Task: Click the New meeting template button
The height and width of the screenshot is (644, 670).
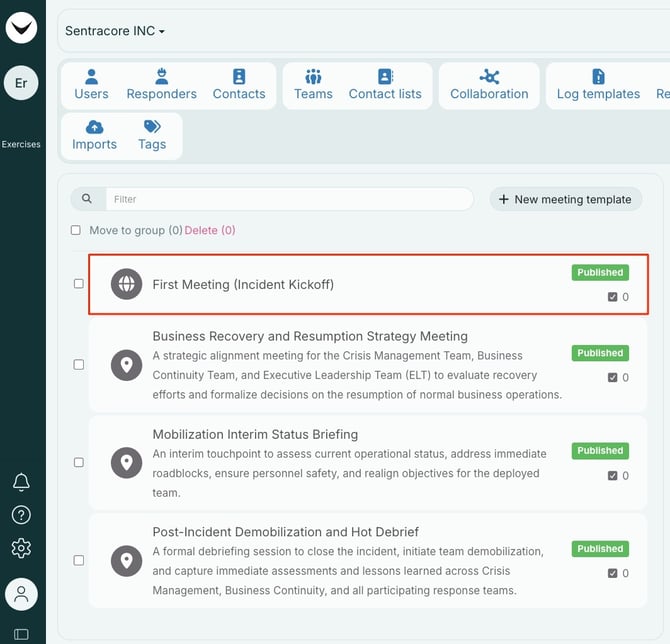Action: 565,199
